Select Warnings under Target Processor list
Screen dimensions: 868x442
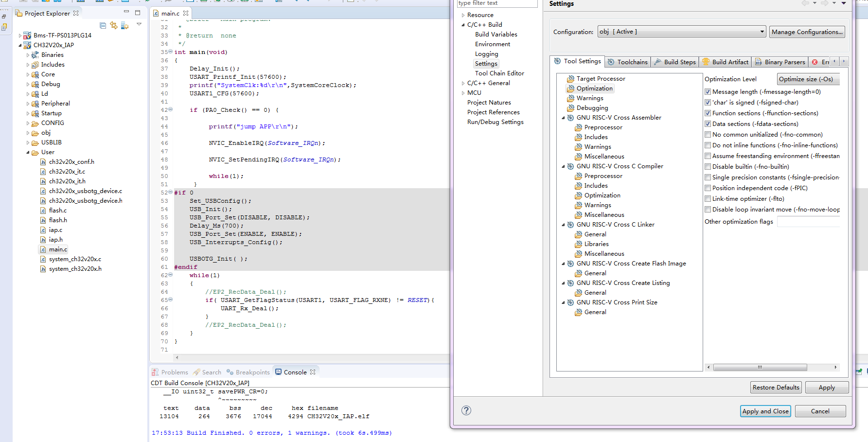pos(589,98)
